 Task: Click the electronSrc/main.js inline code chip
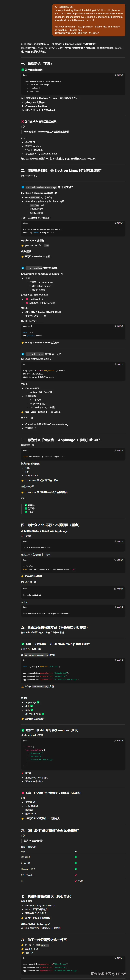pyautogui.click(x=36, y=655)
